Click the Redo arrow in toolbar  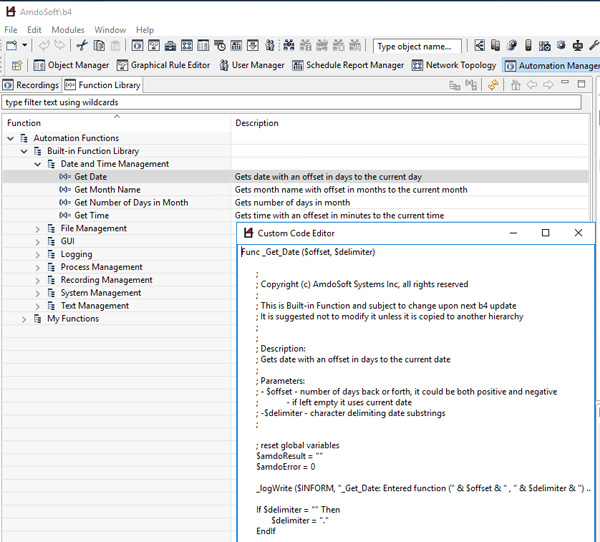(59, 46)
